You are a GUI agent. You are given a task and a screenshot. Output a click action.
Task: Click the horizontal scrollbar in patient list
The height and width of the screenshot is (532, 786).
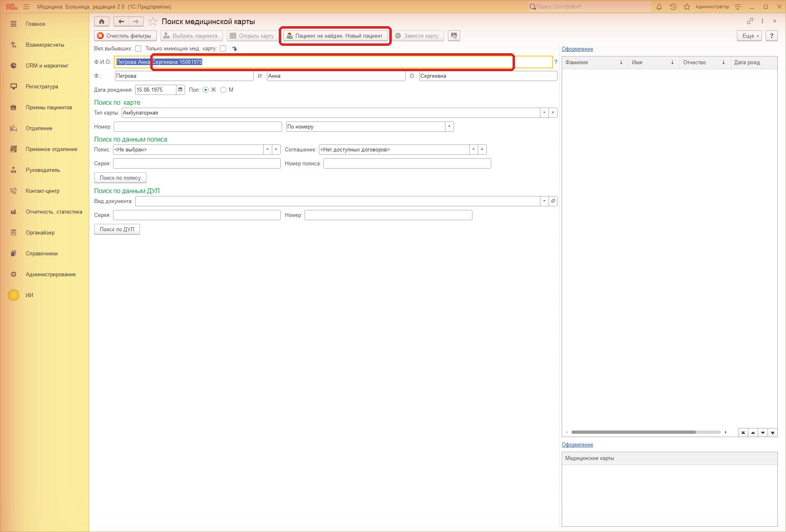tap(633, 432)
